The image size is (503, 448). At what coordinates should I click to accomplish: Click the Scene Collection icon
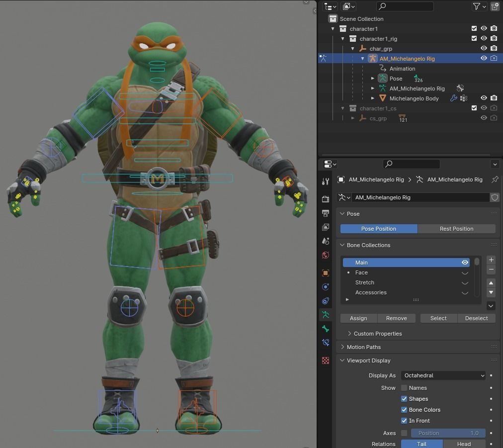333,18
